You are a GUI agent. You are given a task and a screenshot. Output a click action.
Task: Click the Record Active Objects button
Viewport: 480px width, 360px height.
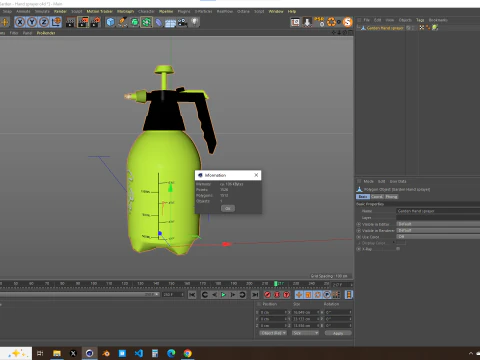tap(267, 295)
